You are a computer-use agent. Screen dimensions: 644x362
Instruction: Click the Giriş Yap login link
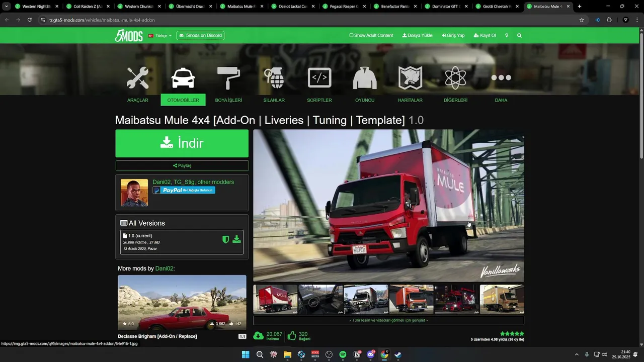[x=453, y=36]
